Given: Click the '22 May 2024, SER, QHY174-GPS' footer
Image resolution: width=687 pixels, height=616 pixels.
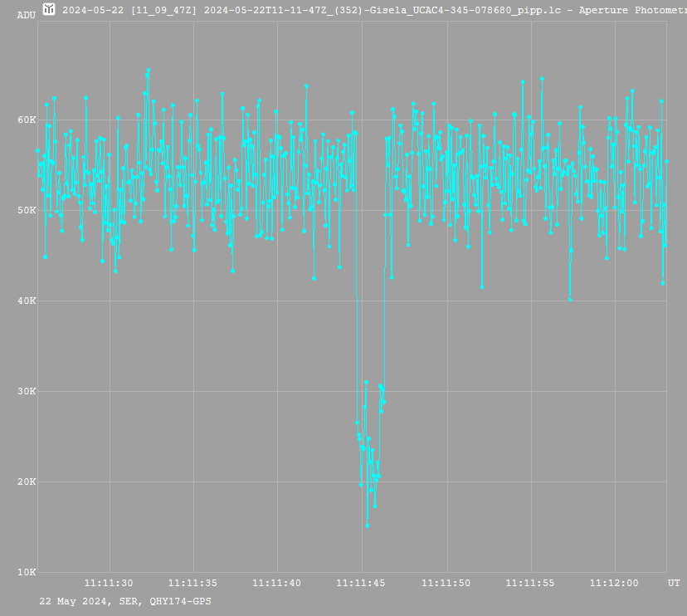Looking at the screenshot, I should (125, 601).
